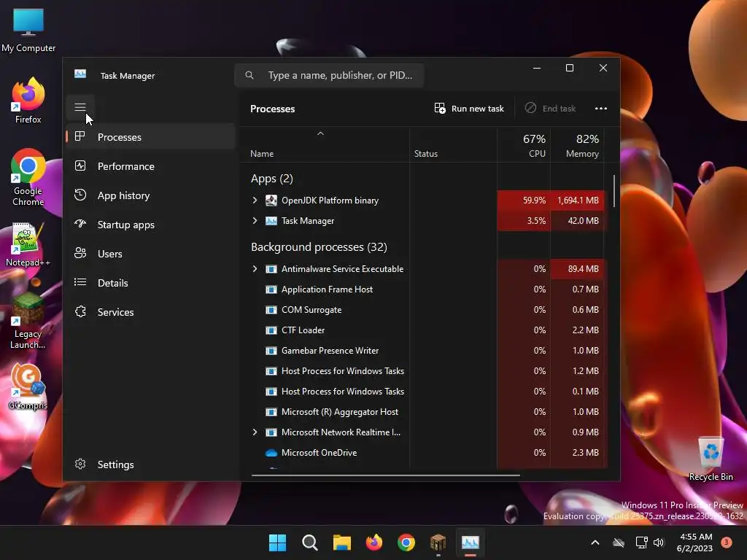Screen dimensions: 747x560
Task: Click the Task Manager title bar icon
Action: pyautogui.click(x=80, y=74)
